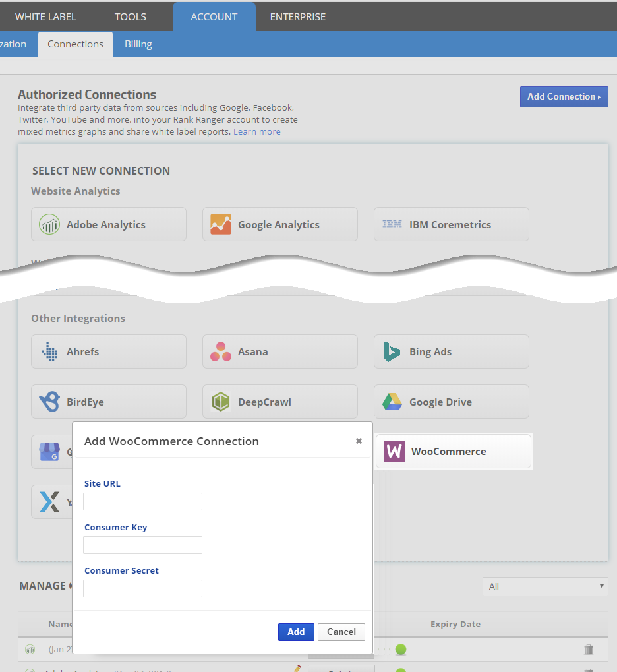This screenshot has width=617, height=672.
Task: Click the Add Connection button
Action: coord(564,97)
